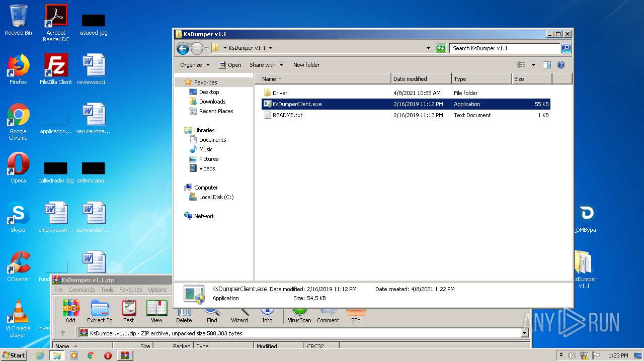This screenshot has height=362, width=644.
Task: Select KsDumperClient.exe in the file list
Action: [406, 104]
